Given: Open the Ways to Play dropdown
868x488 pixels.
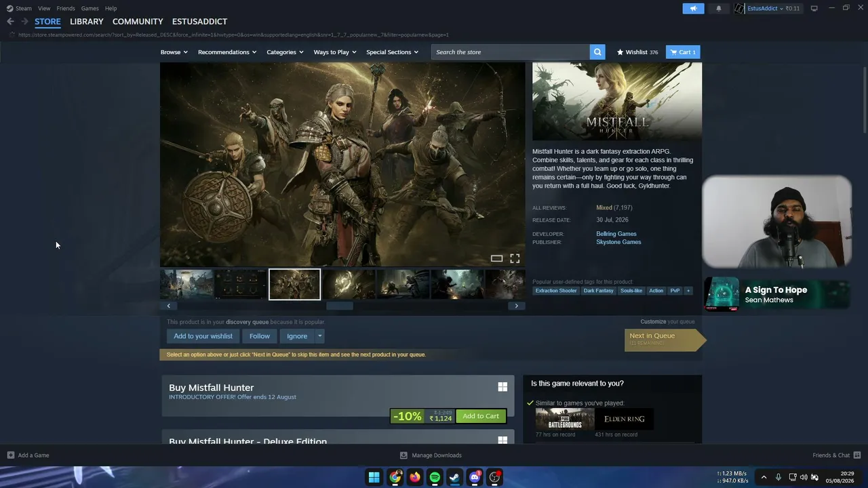Looking at the screenshot, I should pyautogui.click(x=335, y=52).
